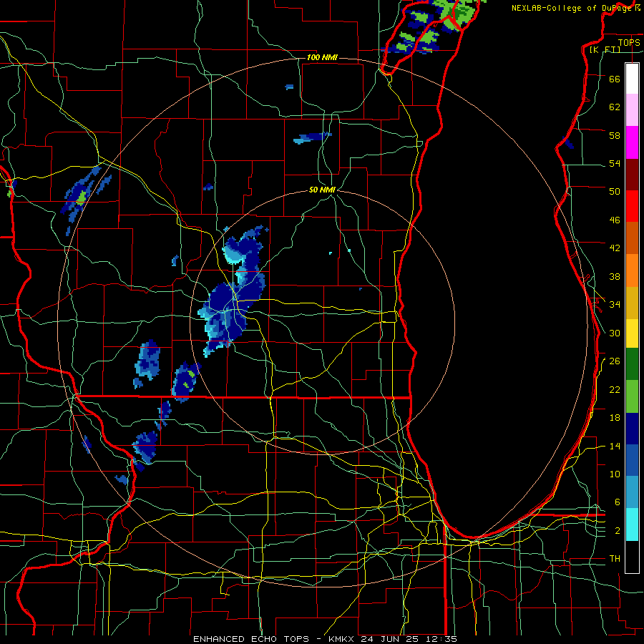Screen dimensions: 644x644
Task: Pick the dark orange legend color band
Action: click(632, 238)
